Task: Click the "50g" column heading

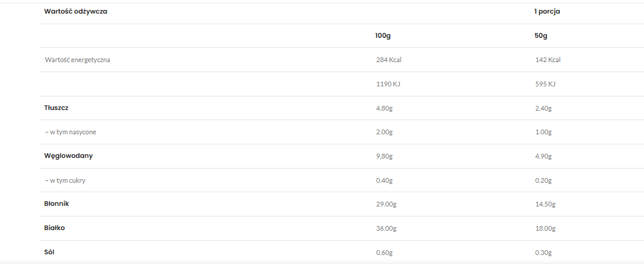Action: tap(540, 36)
